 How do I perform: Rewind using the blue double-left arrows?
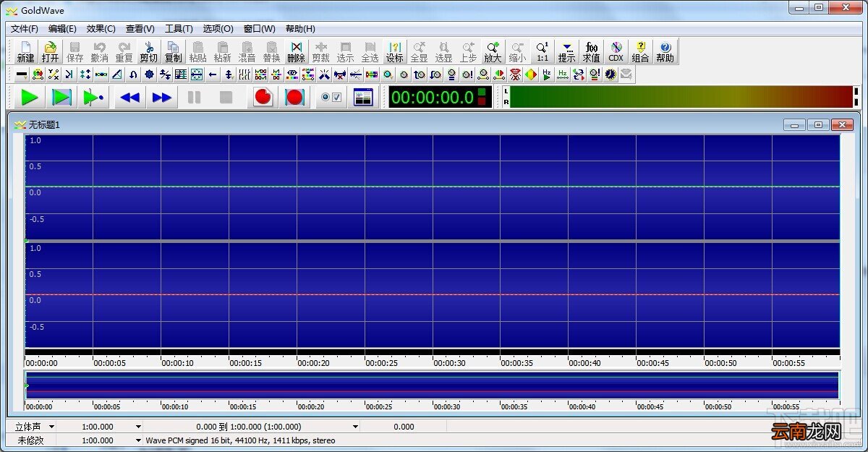(x=129, y=97)
